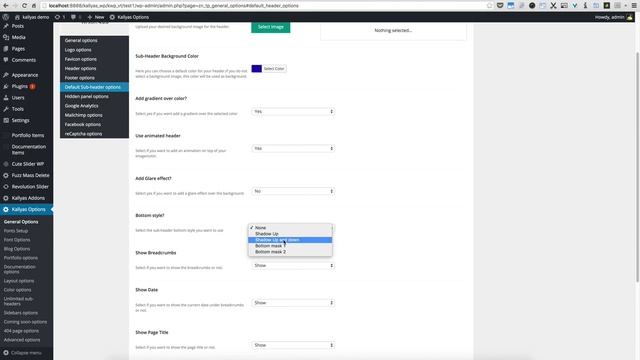
Task: Go to Layout options submenu link
Action: (x=19, y=281)
